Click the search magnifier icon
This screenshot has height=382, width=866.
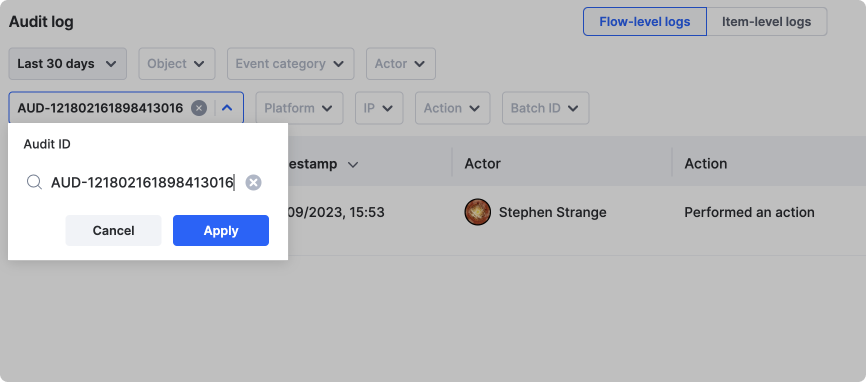(x=34, y=182)
